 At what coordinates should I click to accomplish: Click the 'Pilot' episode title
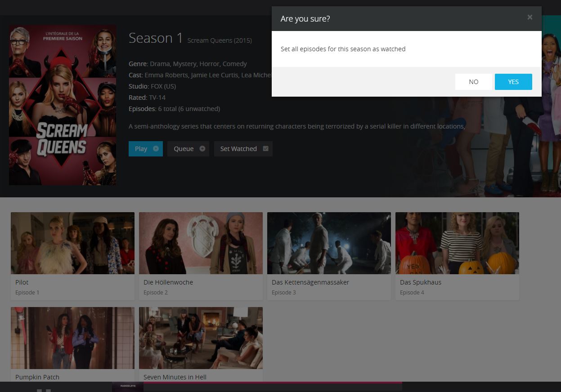click(22, 282)
